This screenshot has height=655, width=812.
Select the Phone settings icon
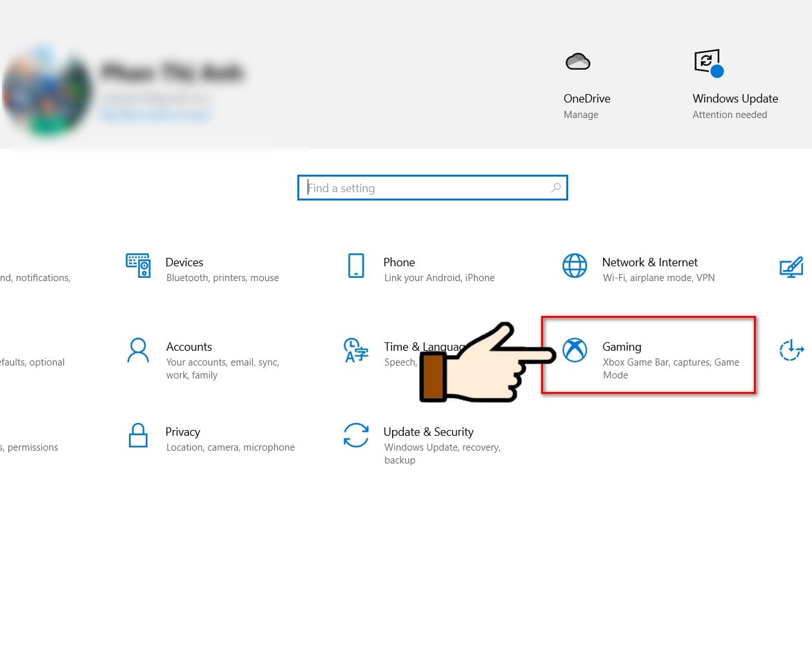click(356, 265)
